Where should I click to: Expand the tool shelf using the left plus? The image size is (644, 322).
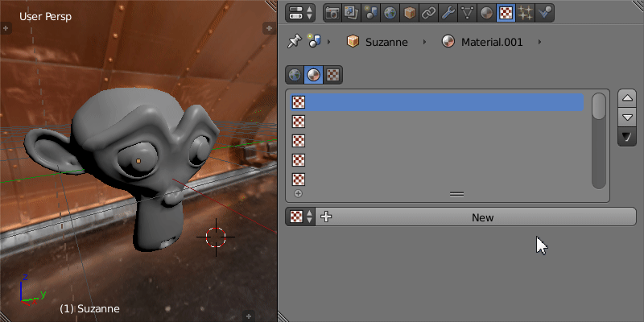click(6, 28)
